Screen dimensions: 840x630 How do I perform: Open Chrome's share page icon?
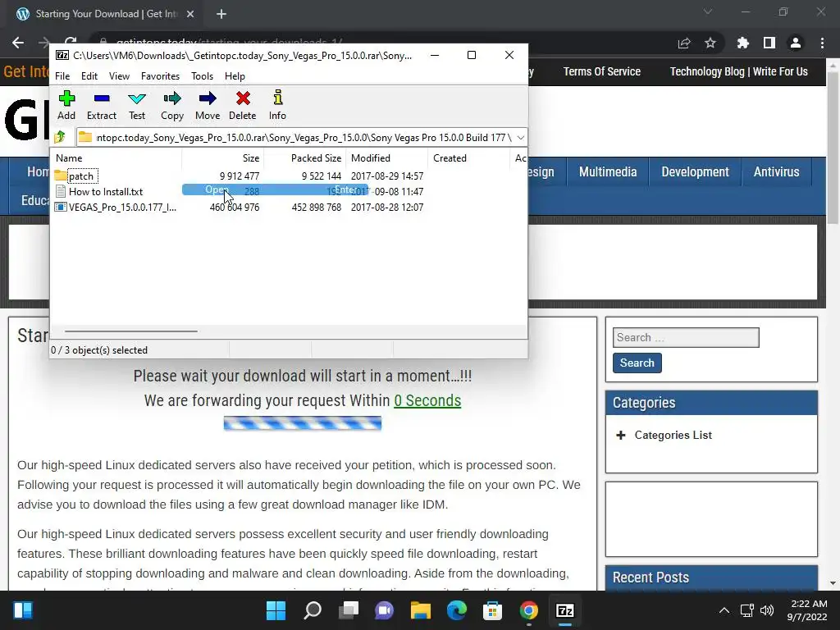(x=684, y=43)
